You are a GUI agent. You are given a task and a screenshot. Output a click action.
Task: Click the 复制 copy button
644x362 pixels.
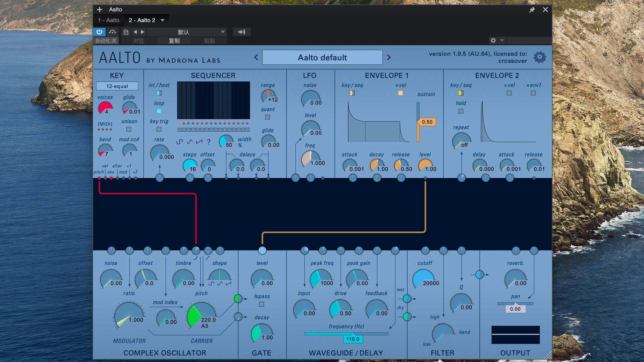(174, 41)
